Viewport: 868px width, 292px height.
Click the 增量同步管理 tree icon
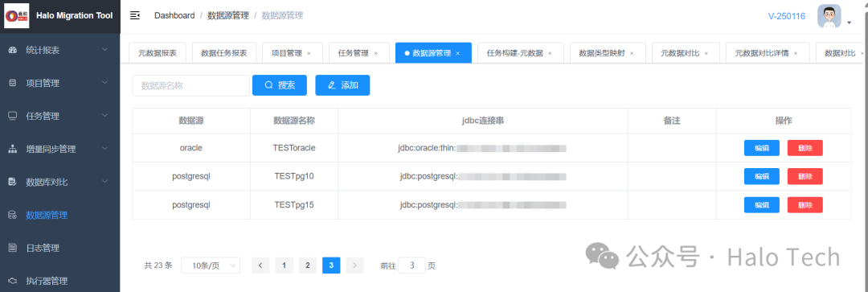click(13, 149)
